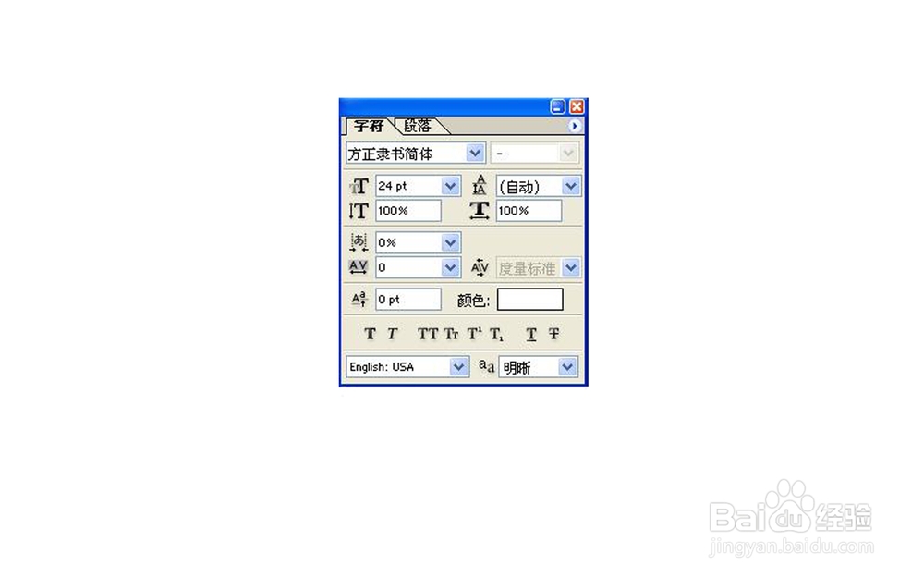Click the tsume character spacing icon

[359, 242]
